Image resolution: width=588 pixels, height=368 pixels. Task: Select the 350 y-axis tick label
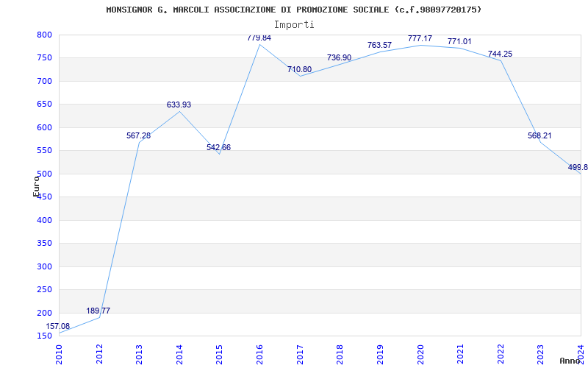pyautogui.click(x=44, y=244)
